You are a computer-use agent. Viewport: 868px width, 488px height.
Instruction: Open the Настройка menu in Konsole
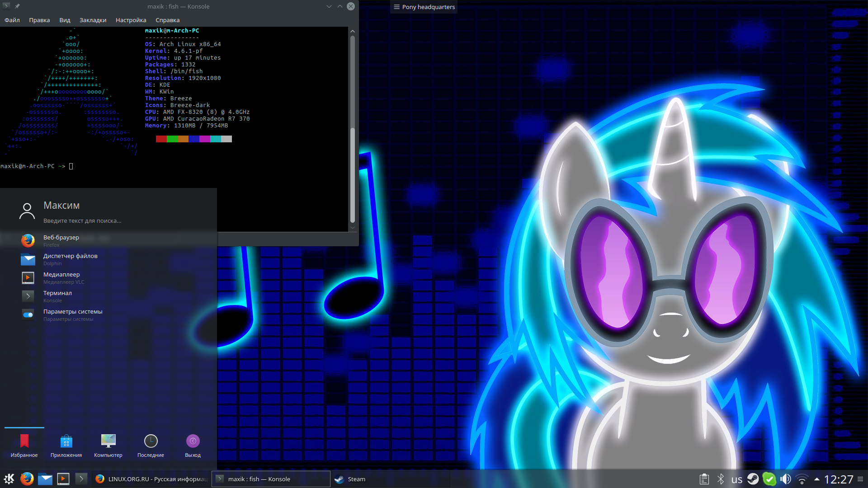point(131,20)
